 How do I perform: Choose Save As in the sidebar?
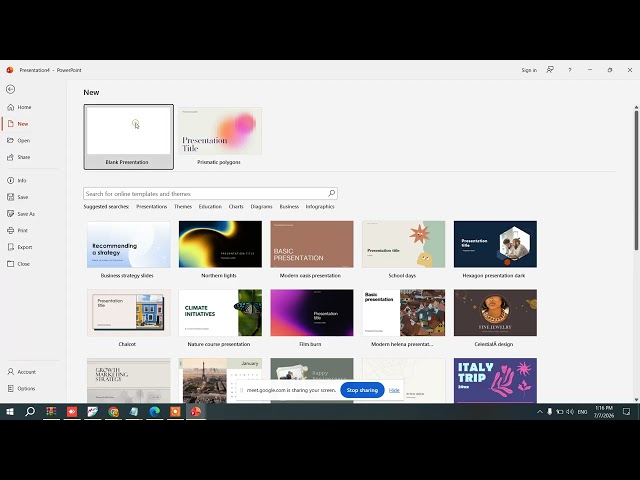[21, 214]
